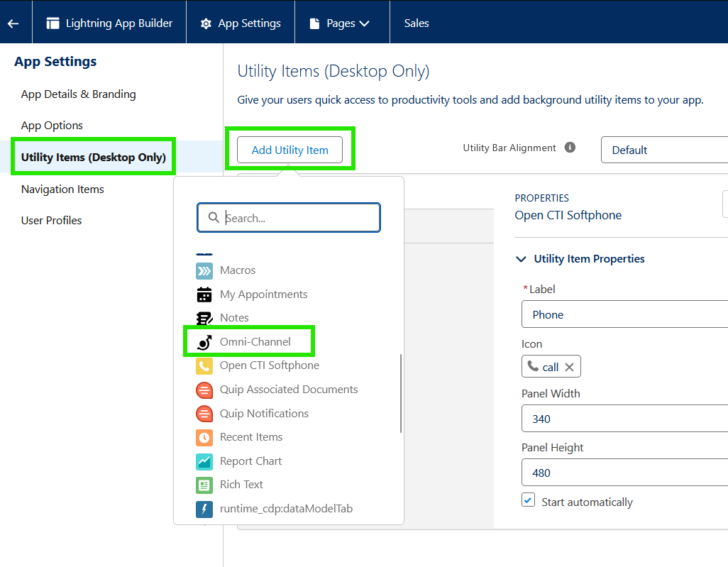This screenshot has height=567, width=728.
Task: Click the search magnifier icon
Action: coord(213,217)
